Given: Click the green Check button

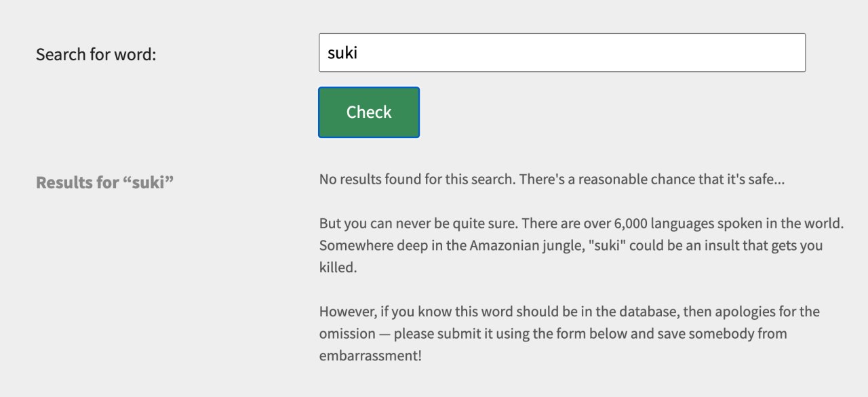Looking at the screenshot, I should pyautogui.click(x=369, y=112).
